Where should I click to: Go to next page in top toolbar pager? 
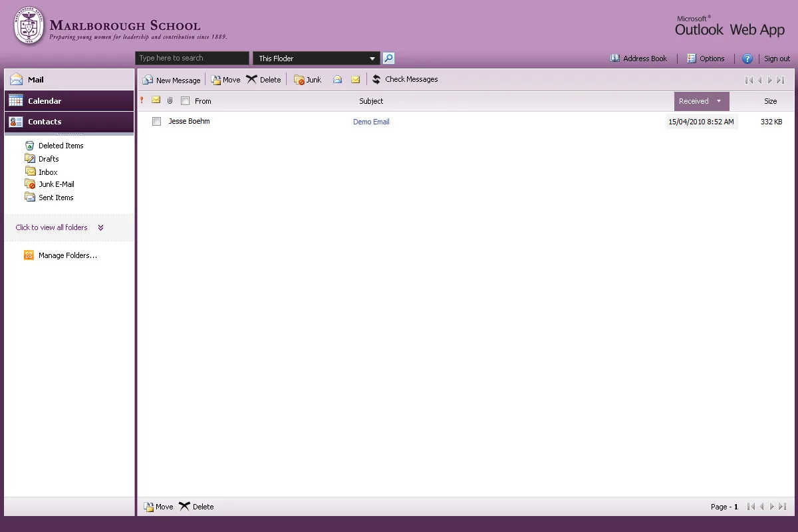coord(770,80)
